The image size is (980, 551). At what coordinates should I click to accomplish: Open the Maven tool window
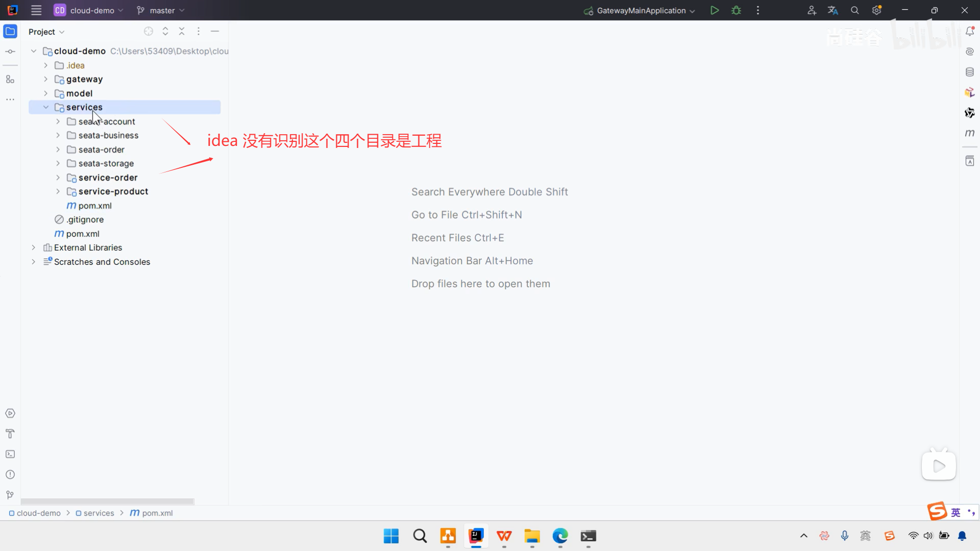click(970, 133)
